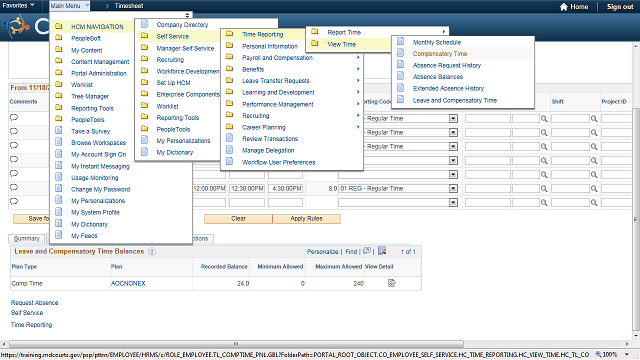This screenshot has width=640, height=360.
Task: Click the 12:00:00PM time input field
Action: [209, 189]
